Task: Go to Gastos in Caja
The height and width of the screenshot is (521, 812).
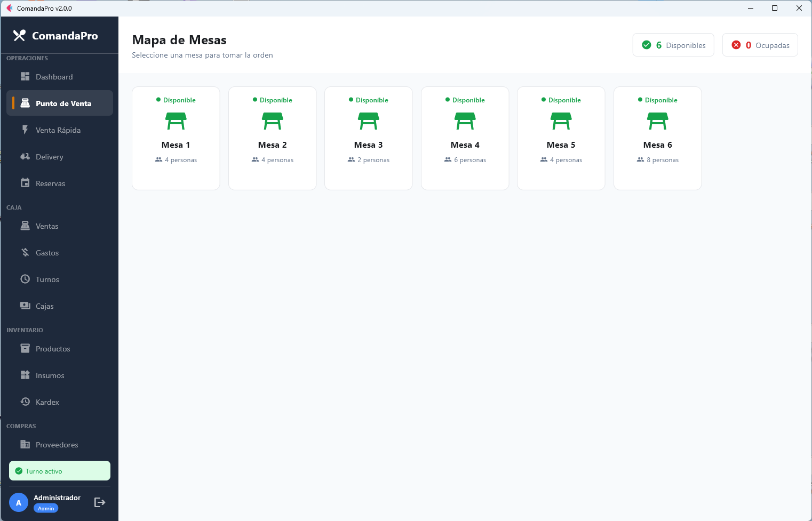Action: point(60,252)
